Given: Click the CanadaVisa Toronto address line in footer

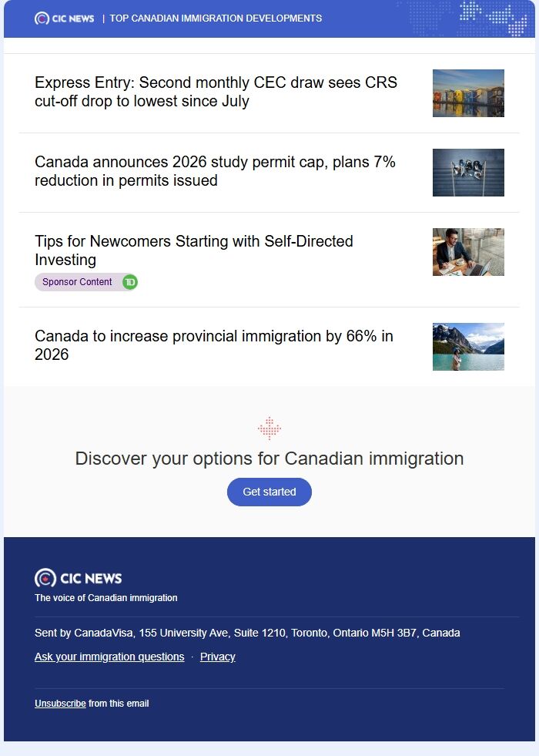Looking at the screenshot, I should (x=248, y=632).
